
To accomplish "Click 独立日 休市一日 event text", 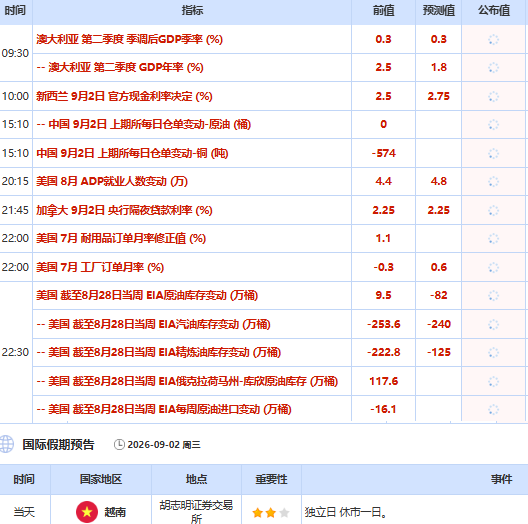I will pos(346,513).
